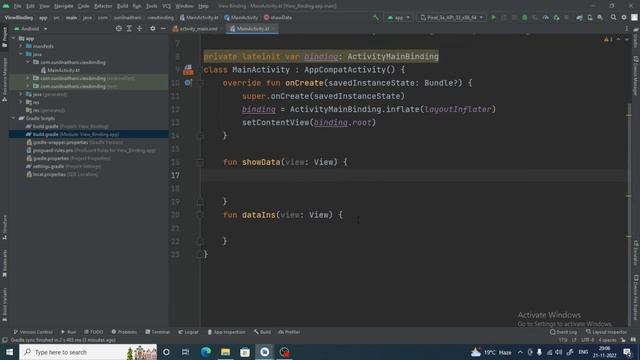Open the Pixel device selector dropdown
640x360 pixels.
451,18
